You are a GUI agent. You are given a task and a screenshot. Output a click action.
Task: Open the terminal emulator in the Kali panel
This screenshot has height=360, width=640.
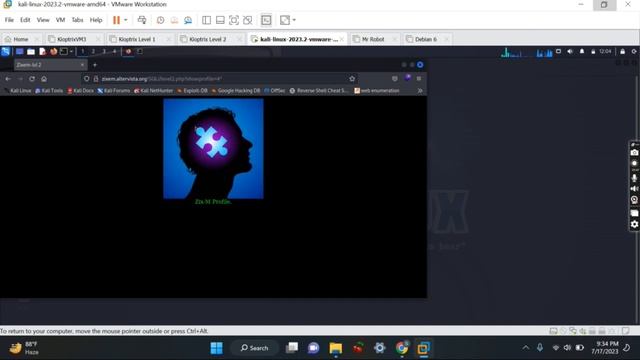click(x=64, y=51)
